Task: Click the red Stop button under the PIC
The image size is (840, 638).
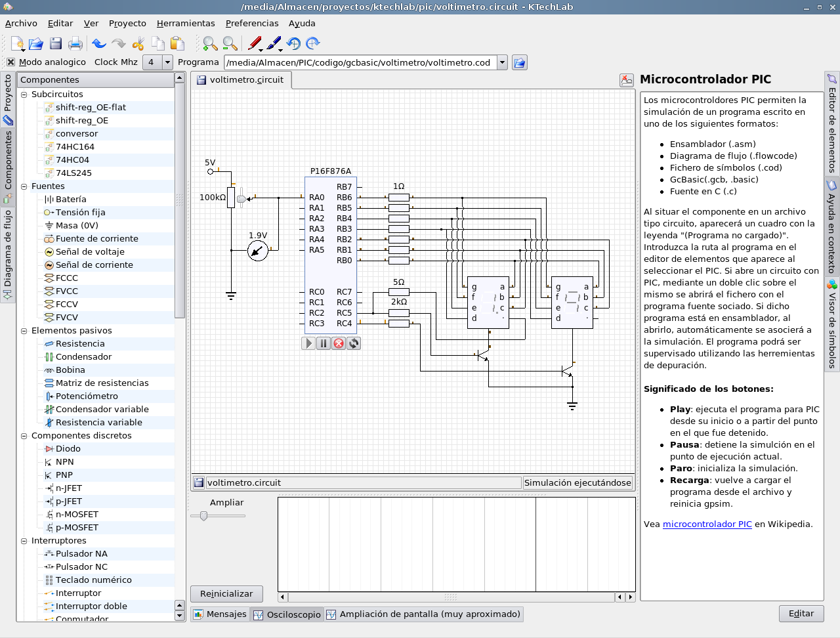Action: [339, 343]
